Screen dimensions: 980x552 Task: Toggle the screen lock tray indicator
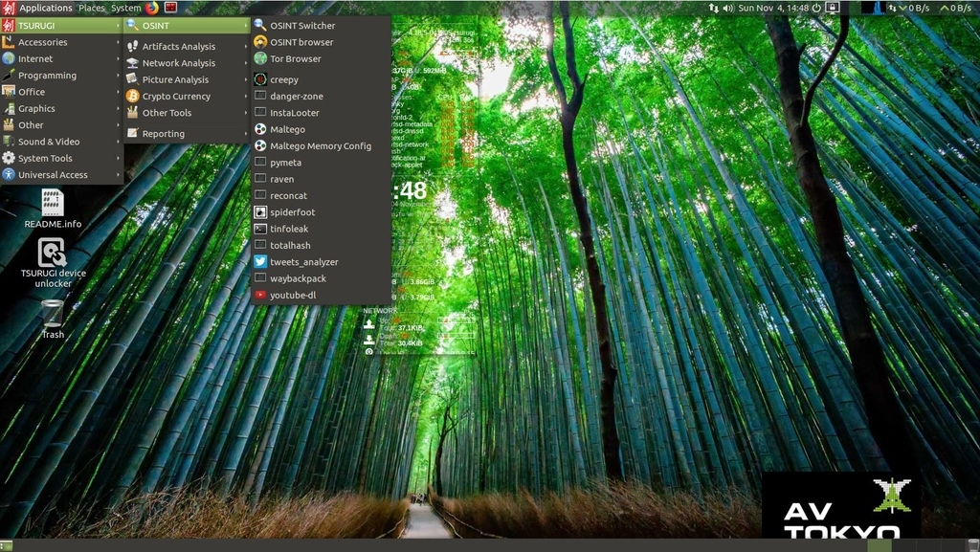[832, 7]
